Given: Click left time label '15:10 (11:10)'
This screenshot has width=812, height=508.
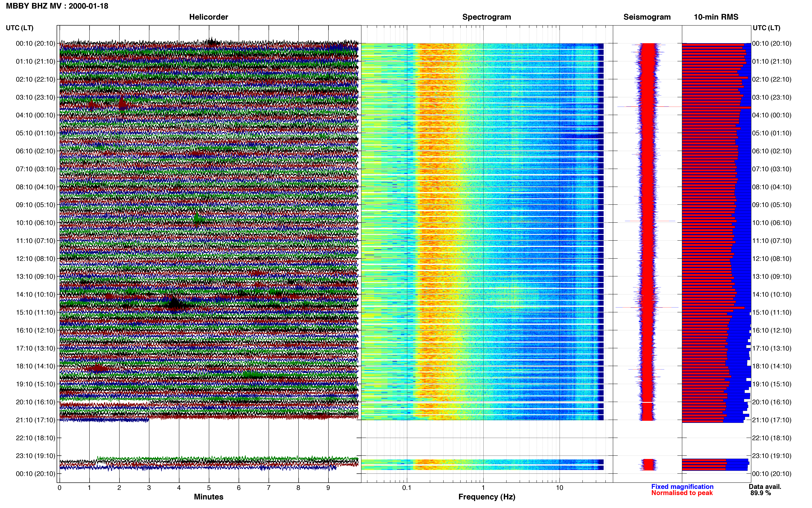Looking at the screenshot, I should 36,313.
